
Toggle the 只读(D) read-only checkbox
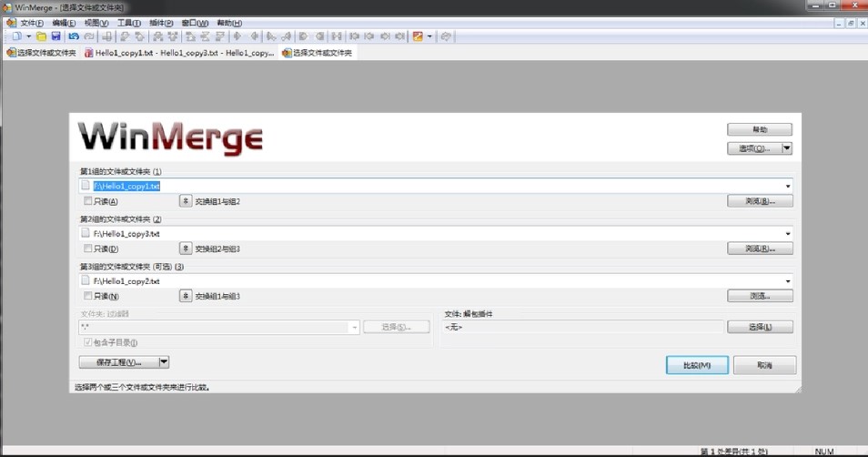click(x=87, y=249)
